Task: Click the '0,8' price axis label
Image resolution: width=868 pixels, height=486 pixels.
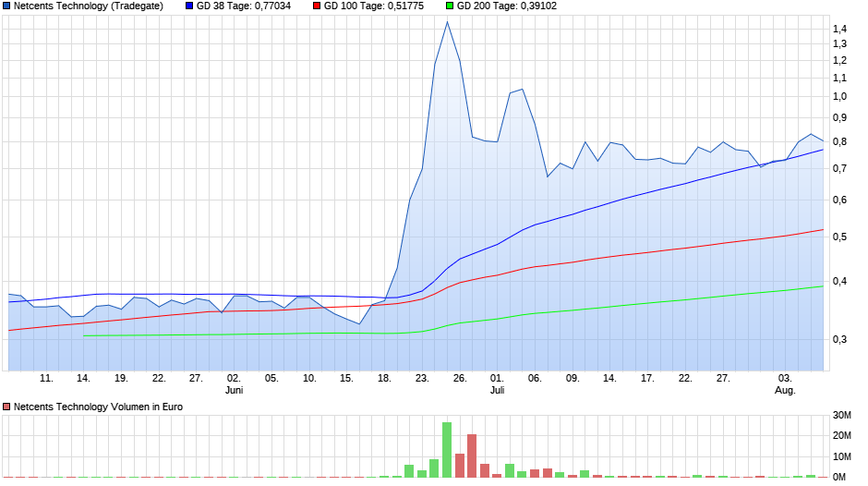Action: click(x=839, y=142)
